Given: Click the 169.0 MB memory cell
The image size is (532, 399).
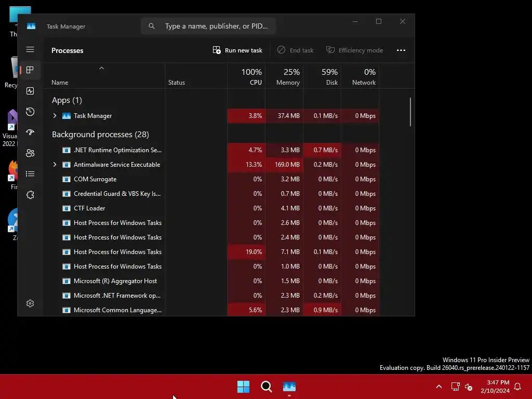Looking at the screenshot, I should pos(284,165).
